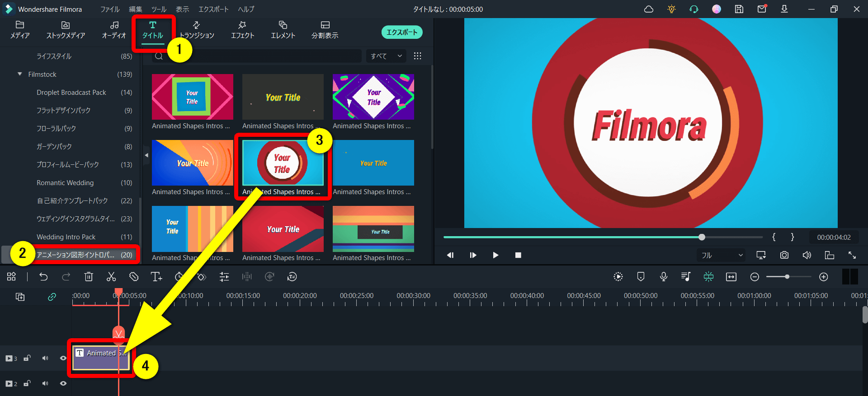Open the エレメント tab
The height and width of the screenshot is (396, 868).
(283, 30)
